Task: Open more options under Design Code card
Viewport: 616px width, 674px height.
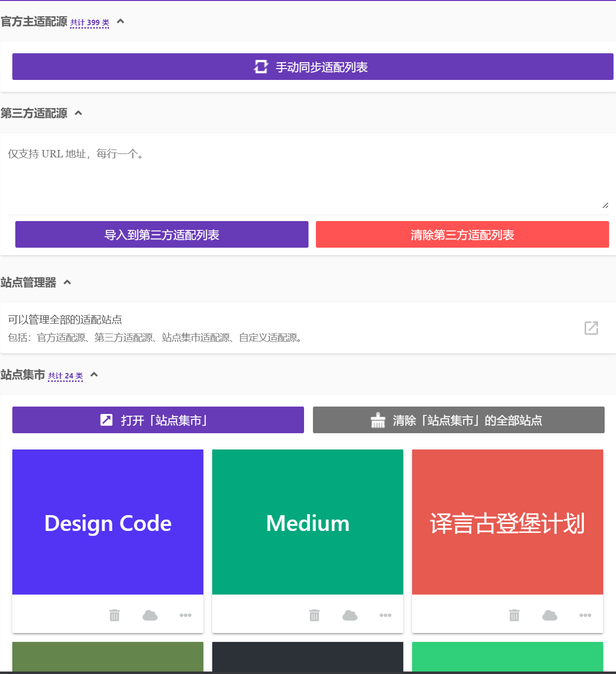Action: click(186, 615)
